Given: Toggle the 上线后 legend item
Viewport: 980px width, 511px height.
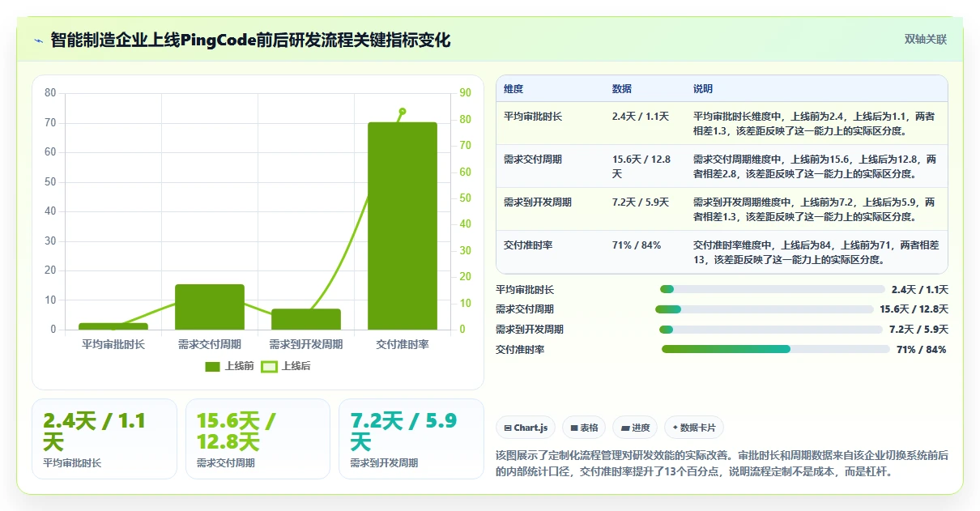Looking at the screenshot, I should [x=286, y=366].
